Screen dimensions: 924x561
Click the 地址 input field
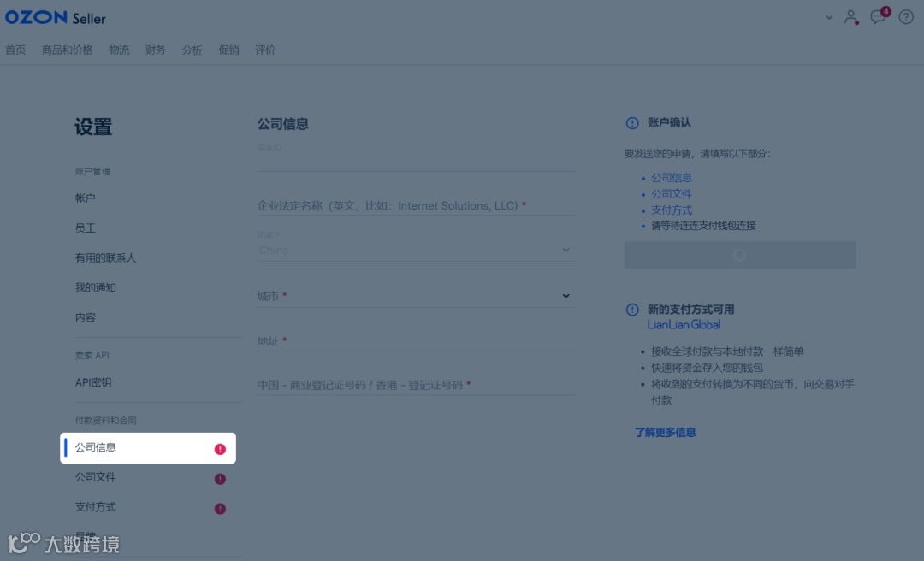coord(416,340)
